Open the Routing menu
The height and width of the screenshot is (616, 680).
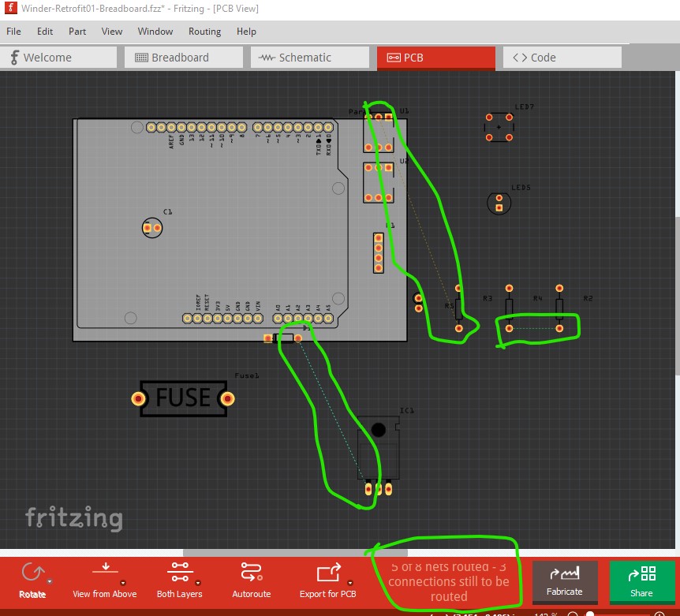204,32
